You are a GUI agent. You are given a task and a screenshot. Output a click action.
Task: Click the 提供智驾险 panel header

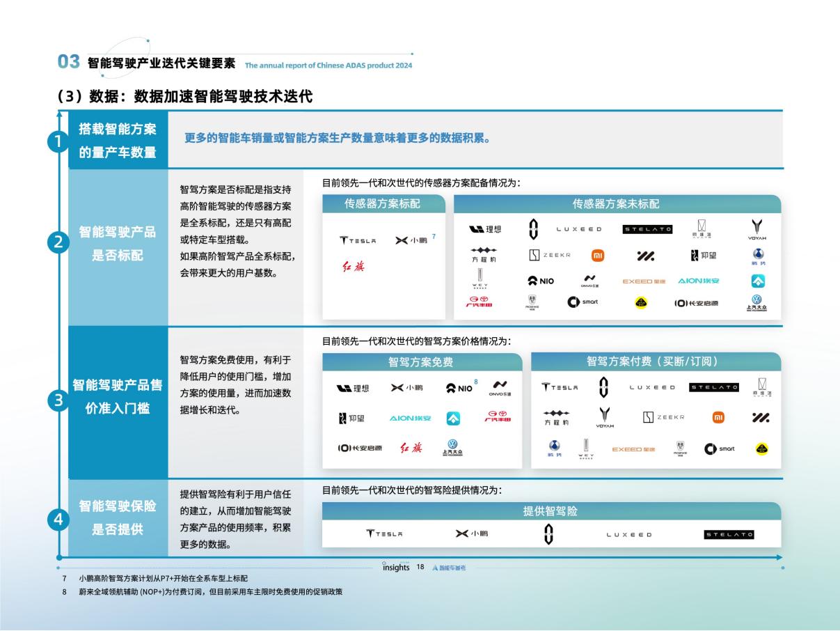[550, 511]
